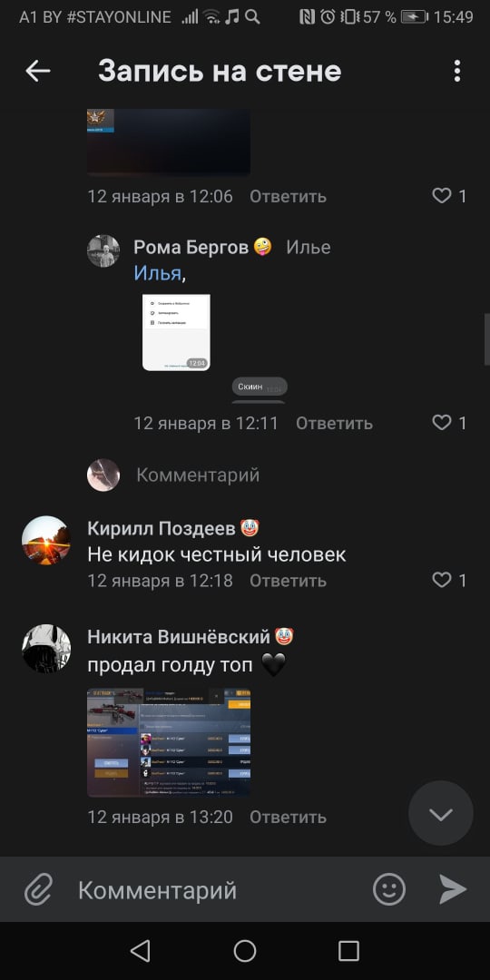The width and height of the screenshot is (490, 980).
Task: Open the three-dot overflow menu
Action: (457, 72)
